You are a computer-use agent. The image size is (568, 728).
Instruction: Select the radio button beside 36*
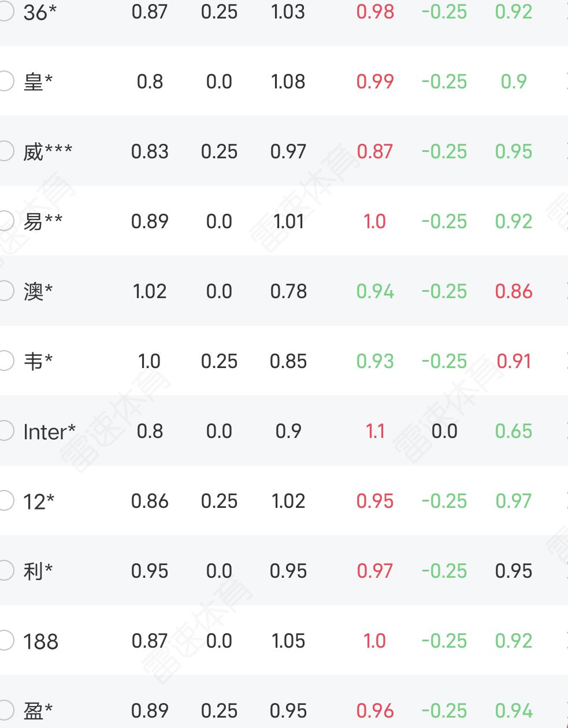coord(5,12)
